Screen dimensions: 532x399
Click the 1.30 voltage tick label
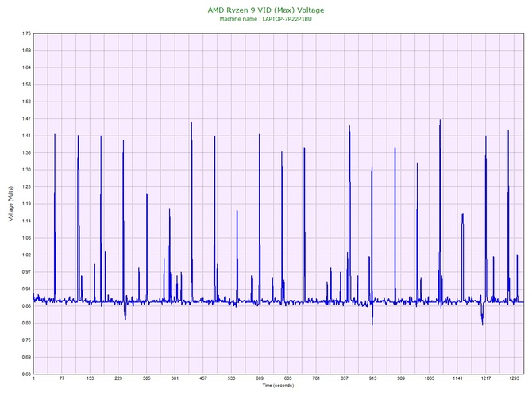coord(26,170)
